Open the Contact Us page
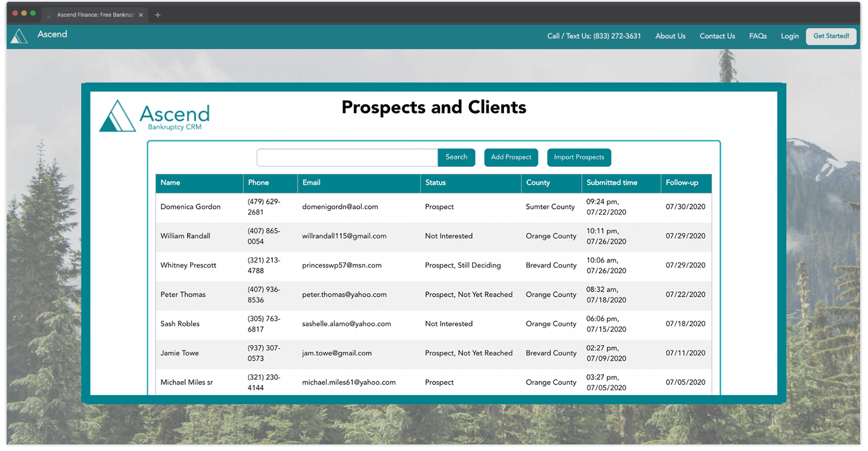The image size is (868, 451). tap(717, 36)
